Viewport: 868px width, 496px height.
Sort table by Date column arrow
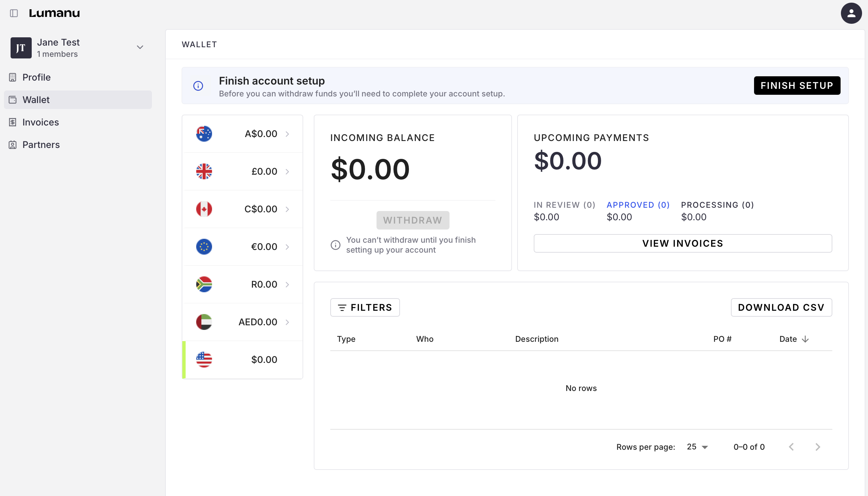click(805, 339)
